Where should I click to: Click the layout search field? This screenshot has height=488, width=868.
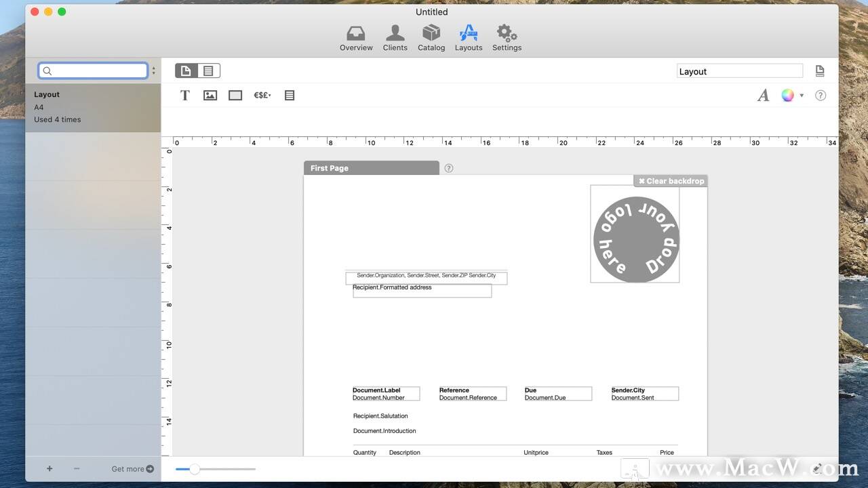click(x=93, y=70)
